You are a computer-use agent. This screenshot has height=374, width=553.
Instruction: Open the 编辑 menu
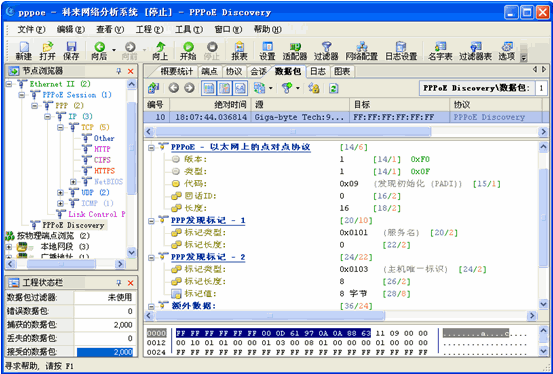click(x=71, y=30)
